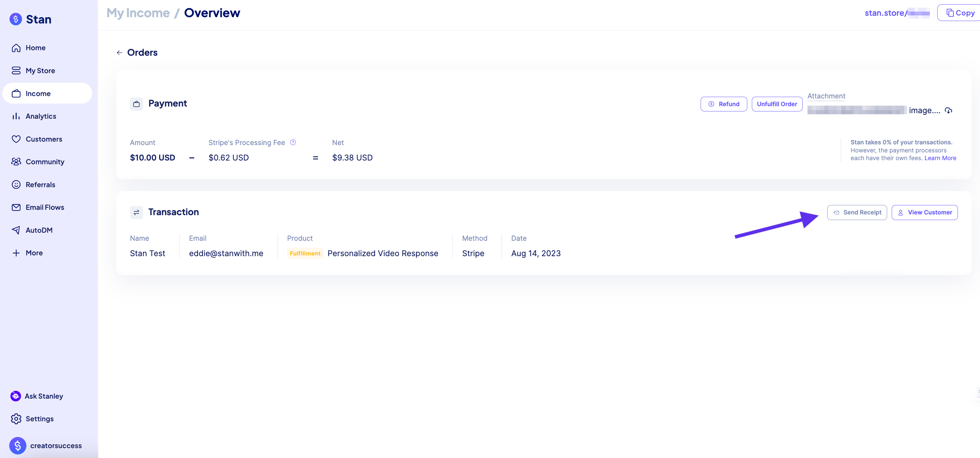Select the Income bag icon
Image resolution: width=980 pixels, height=458 pixels.
click(16, 94)
